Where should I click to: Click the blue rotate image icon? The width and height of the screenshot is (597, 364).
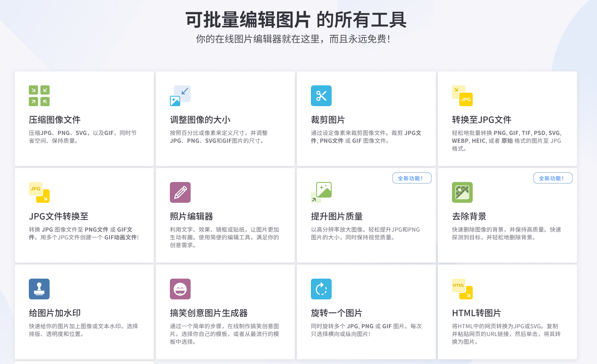(321, 289)
